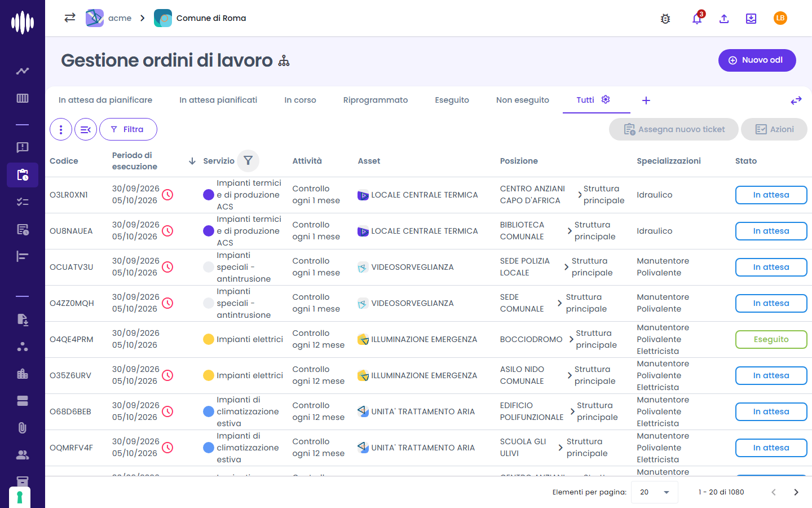The height and width of the screenshot is (508, 812).
Task: Open the bug report icon
Action: coord(665,19)
